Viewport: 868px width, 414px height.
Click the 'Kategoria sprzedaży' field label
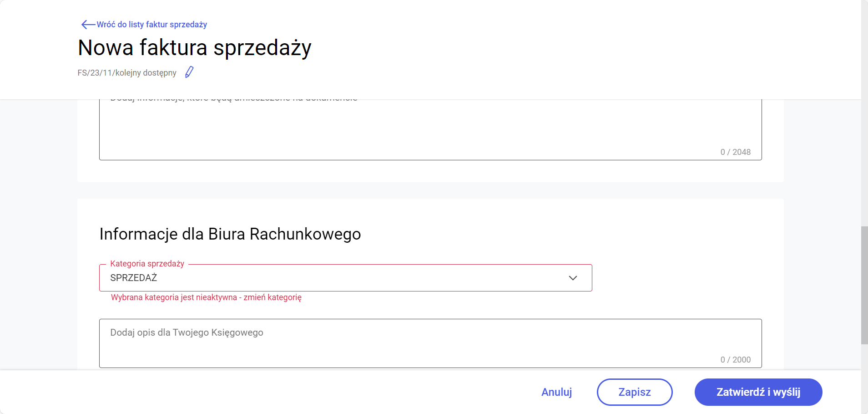147,264
